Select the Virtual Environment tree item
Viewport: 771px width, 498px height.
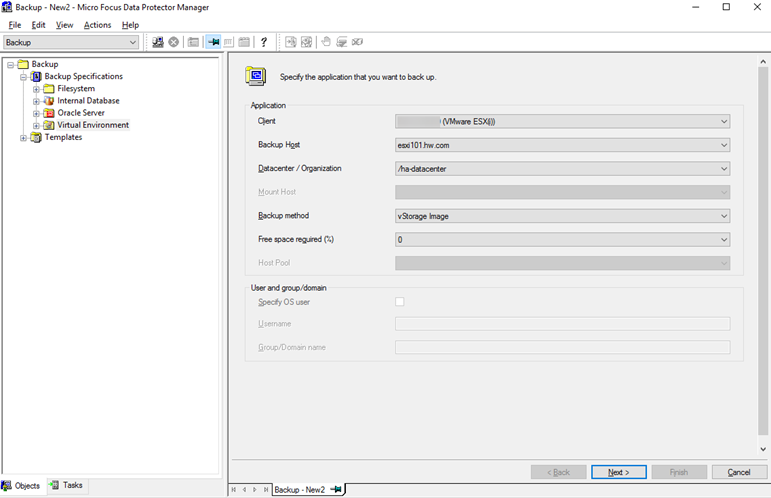pyautogui.click(x=93, y=125)
